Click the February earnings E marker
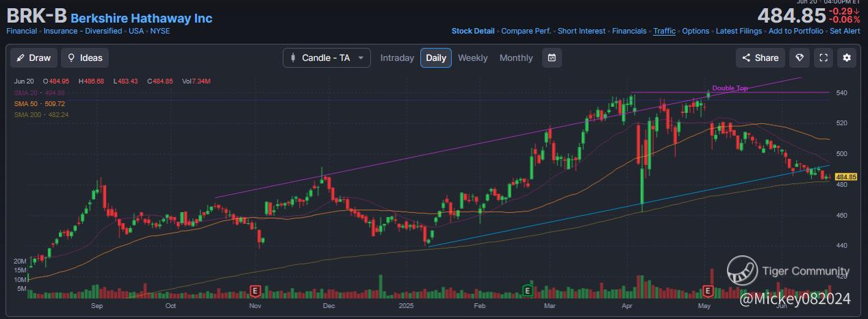The width and height of the screenshot is (868, 319). [528, 290]
